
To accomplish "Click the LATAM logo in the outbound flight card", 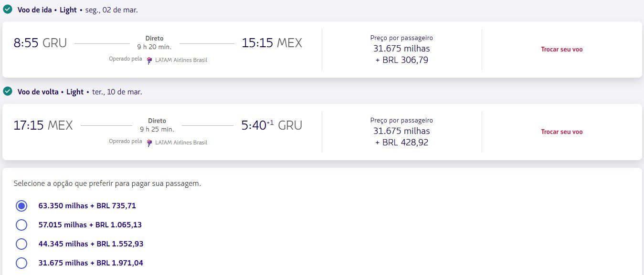I will pyautogui.click(x=150, y=60).
